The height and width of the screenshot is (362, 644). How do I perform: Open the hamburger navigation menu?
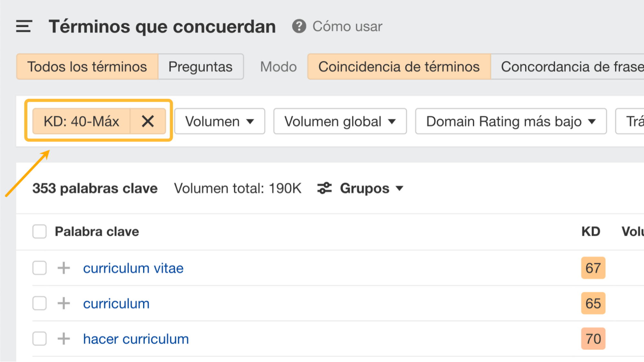pyautogui.click(x=24, y=26)
